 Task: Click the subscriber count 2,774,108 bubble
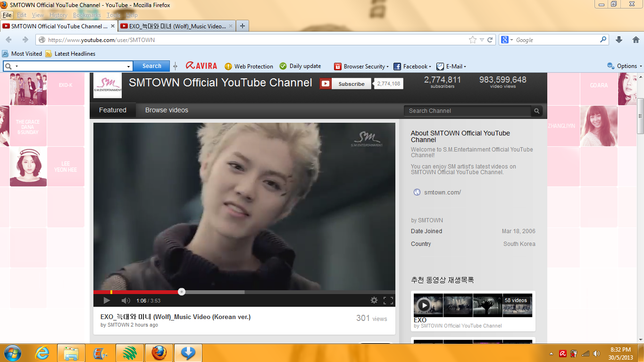(x=389, y=84)
